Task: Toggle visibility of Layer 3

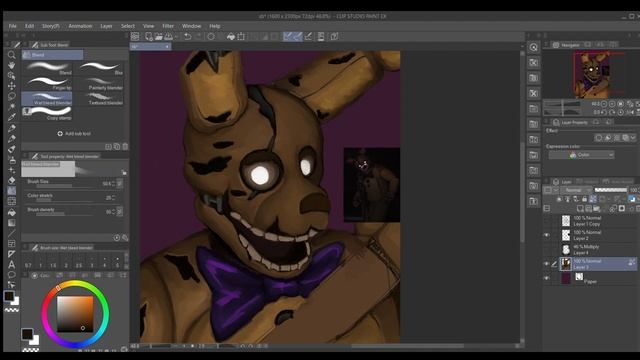Action: [547, 264]
